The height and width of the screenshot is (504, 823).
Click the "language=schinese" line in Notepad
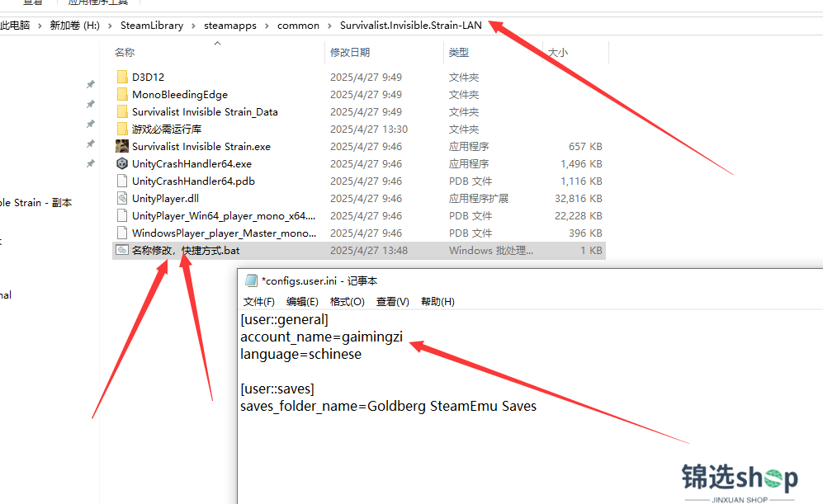[x=300, y=354]
